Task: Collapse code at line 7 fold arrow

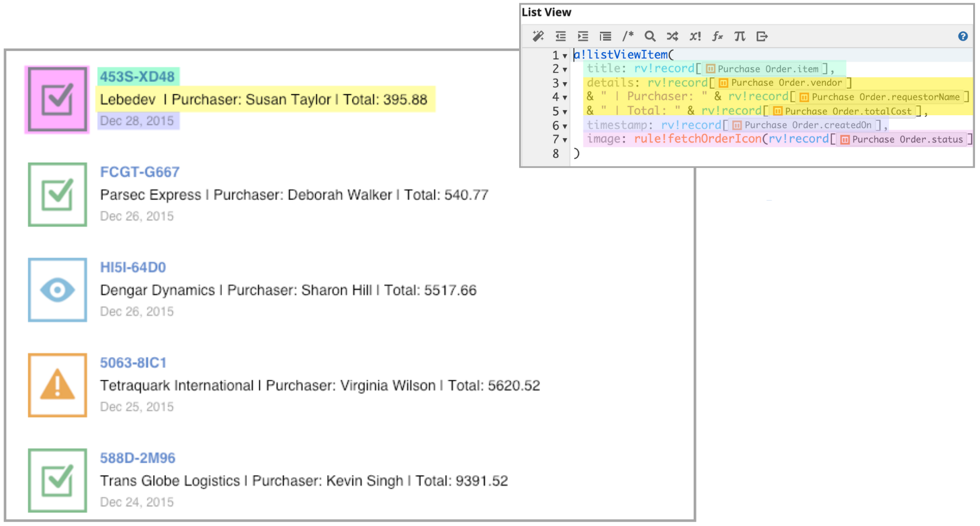Action: 565,141
